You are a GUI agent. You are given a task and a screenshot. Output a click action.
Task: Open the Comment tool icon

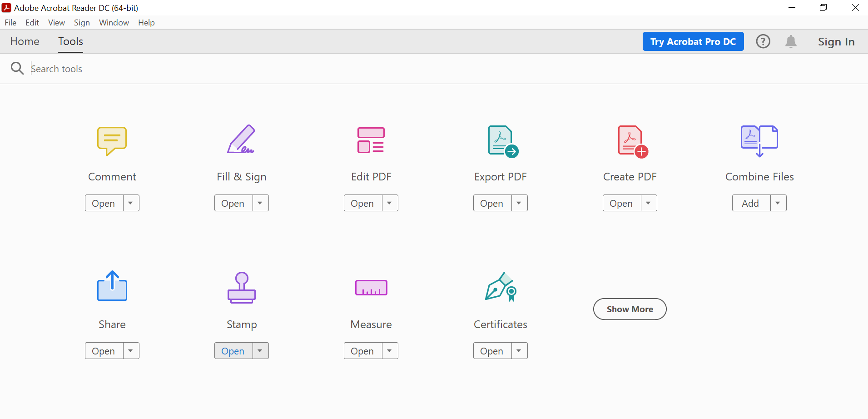coord(112,141)
